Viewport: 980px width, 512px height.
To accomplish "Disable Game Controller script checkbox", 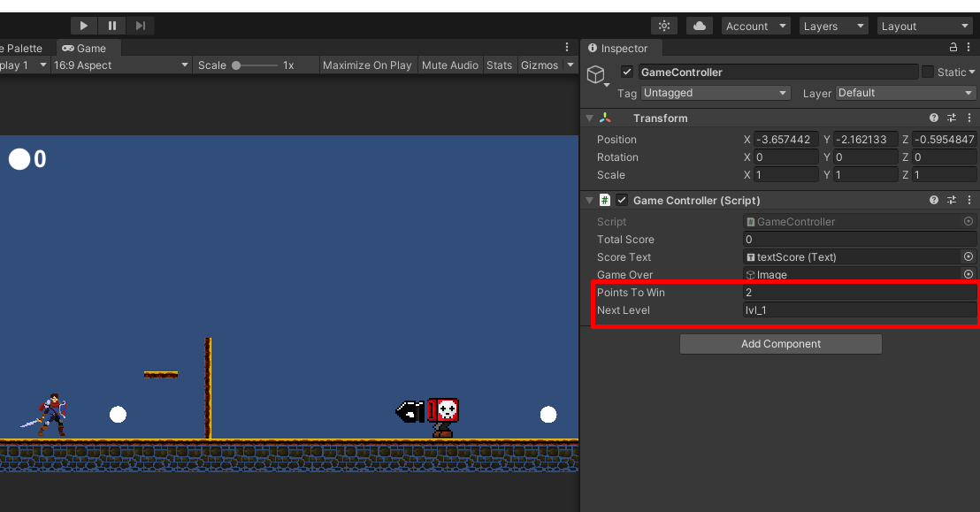I will [622, 200].
